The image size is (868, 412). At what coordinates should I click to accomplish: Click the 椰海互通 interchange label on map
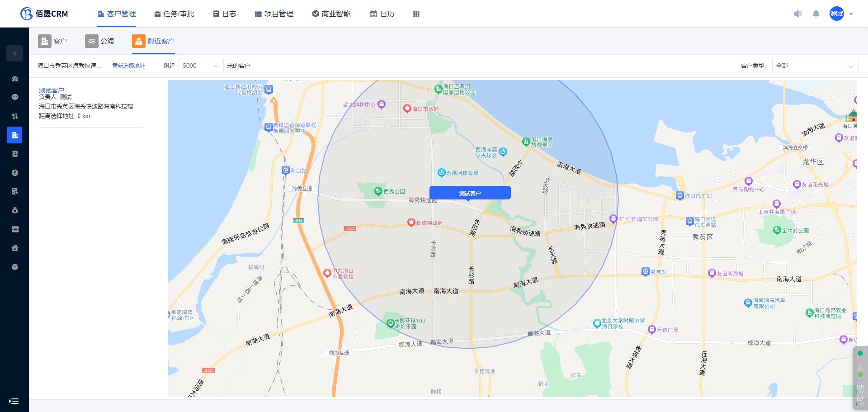point(339,353)
